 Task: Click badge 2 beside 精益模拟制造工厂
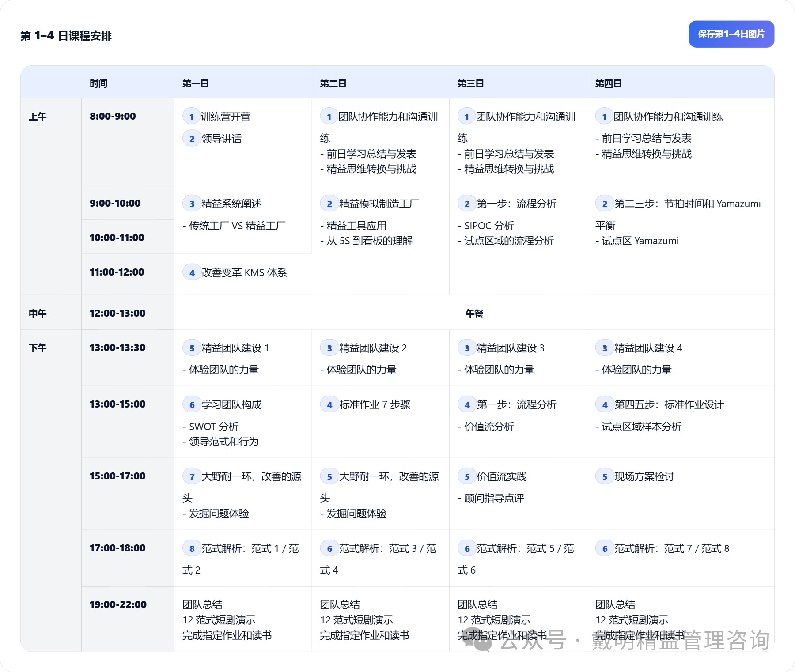pyautogui.click(x=329, y=204)
